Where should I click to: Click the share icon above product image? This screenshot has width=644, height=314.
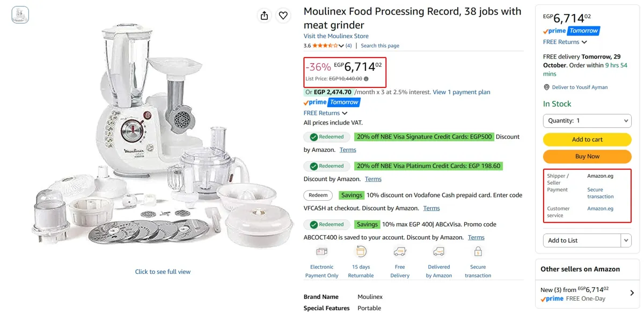[264, 16]
